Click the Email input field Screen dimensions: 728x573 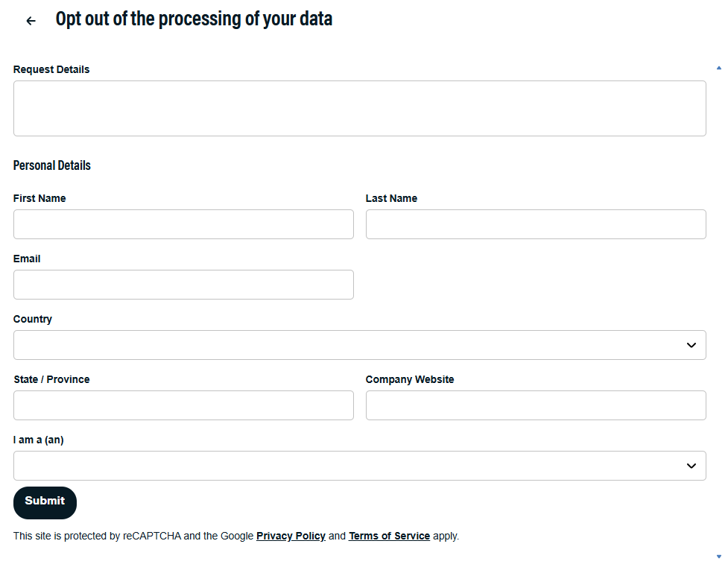tap(183, 284)
